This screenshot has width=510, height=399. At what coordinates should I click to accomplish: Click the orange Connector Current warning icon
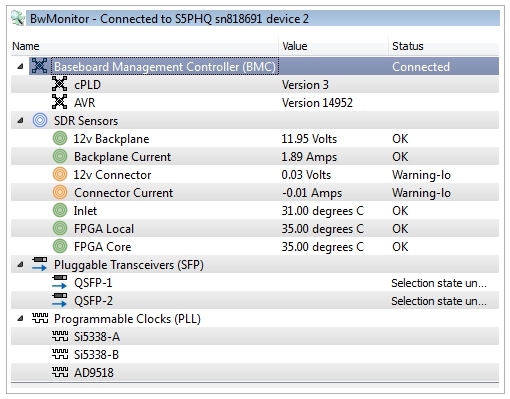click(x=60, y=192)
